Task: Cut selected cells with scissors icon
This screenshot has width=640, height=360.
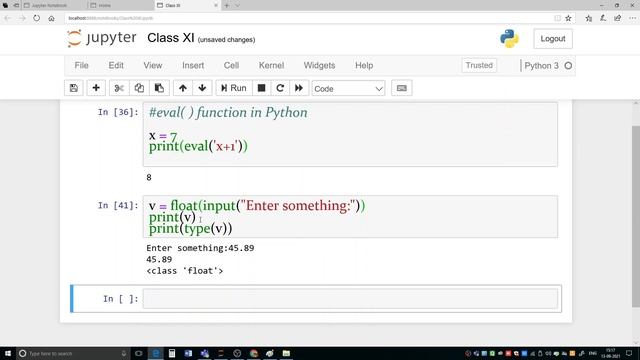Action: (119, 88)
